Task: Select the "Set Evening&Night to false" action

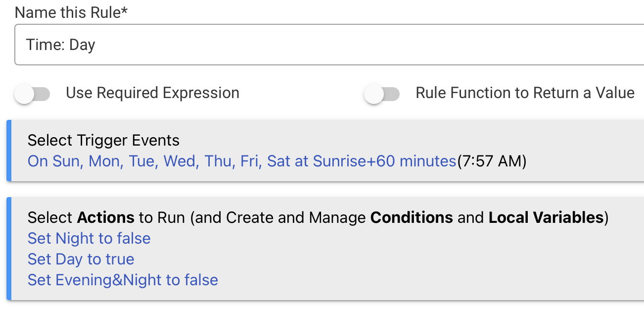Action: coord(123,280)
